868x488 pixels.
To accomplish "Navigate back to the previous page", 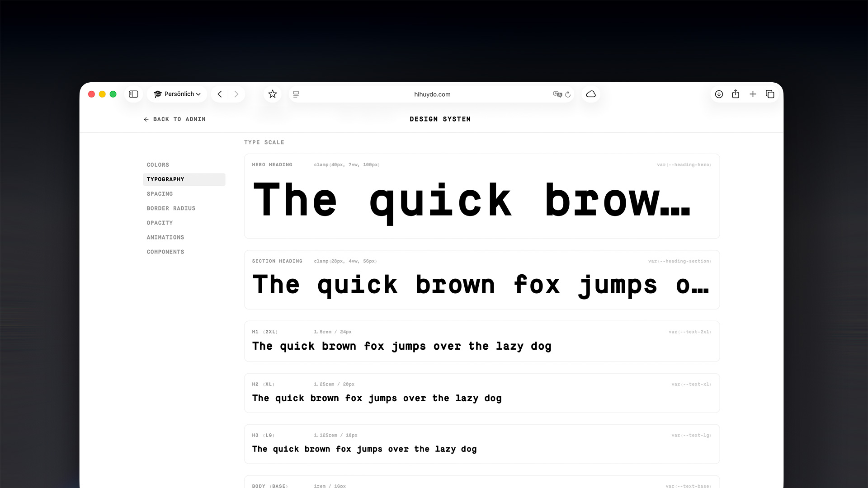I will point(220,94).
